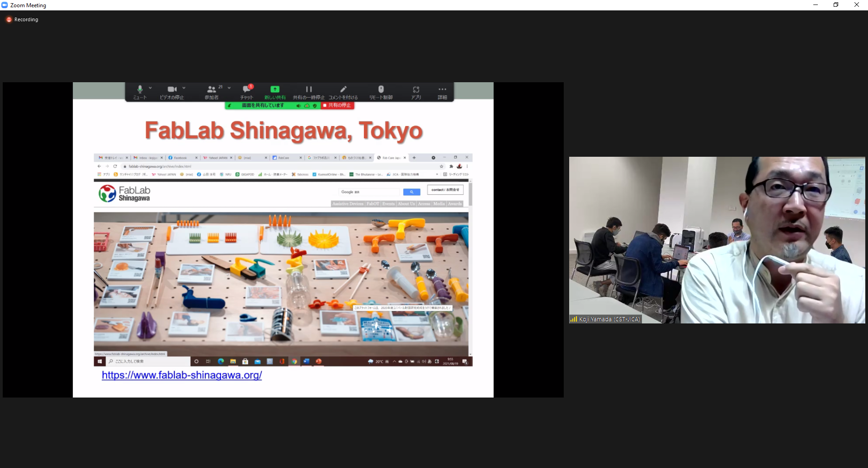
Task: Open the KuenselOnline bookmark
Action: coord(329,174)
